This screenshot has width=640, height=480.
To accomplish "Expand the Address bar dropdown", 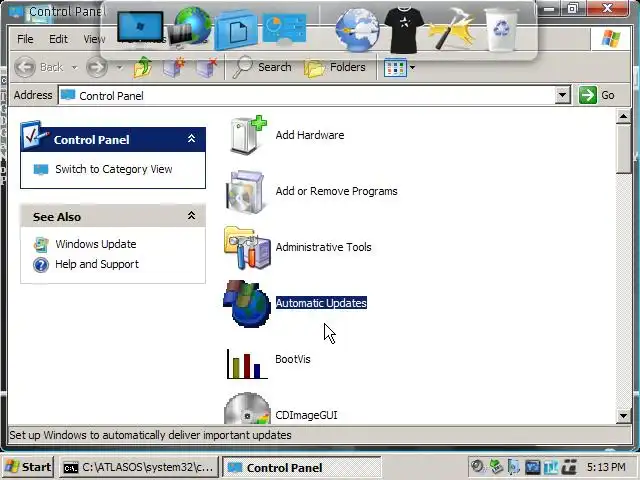I will click(x=562, y=95).
